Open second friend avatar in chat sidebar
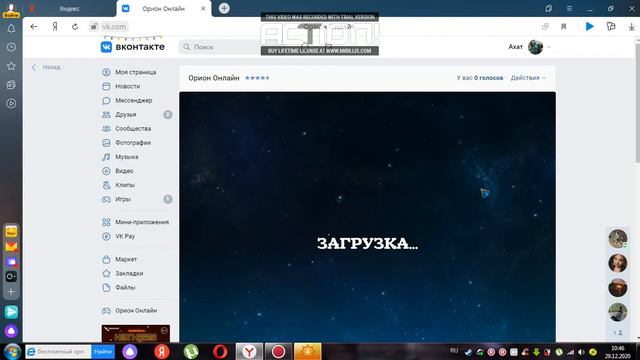The image size is (640, 360). pos(618,263)
